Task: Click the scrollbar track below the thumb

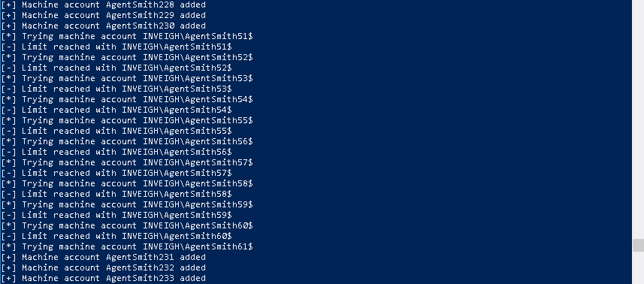Action: click(x=638, y=267)
